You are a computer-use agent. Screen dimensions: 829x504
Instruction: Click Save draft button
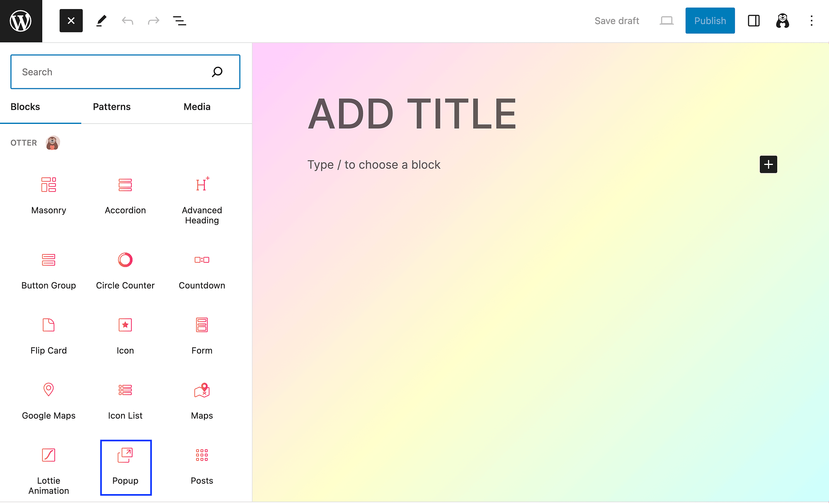click(x=617, y=21)
